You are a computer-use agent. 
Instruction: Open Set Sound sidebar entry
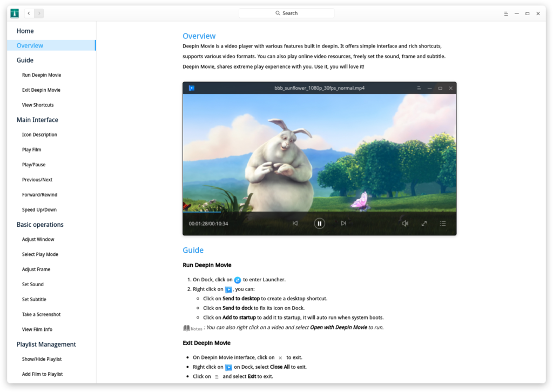pos(33,285)
